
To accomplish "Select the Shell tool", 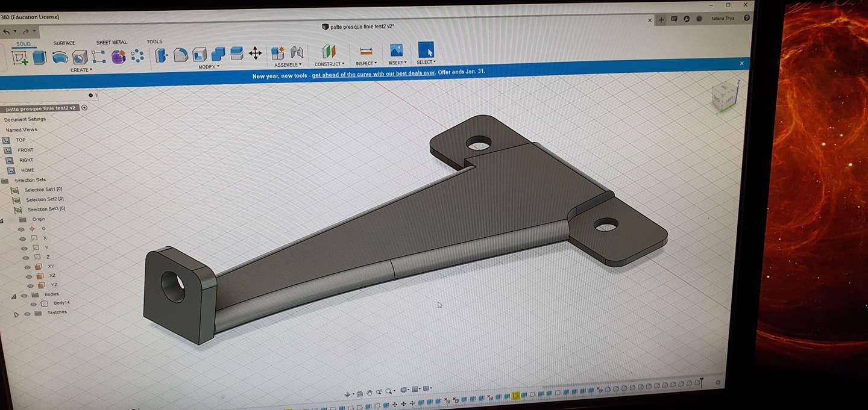I will click(200, 55).
